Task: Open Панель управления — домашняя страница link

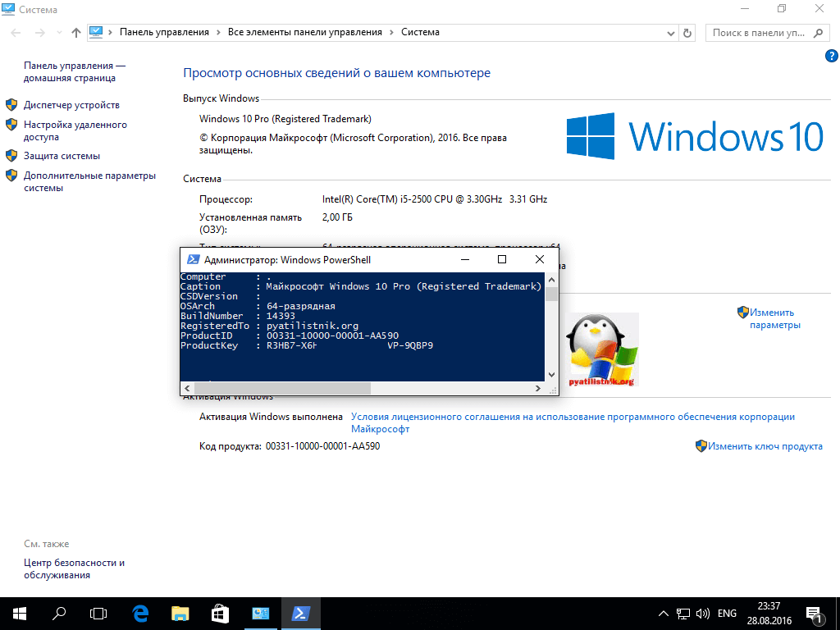Action: [74, 72]
